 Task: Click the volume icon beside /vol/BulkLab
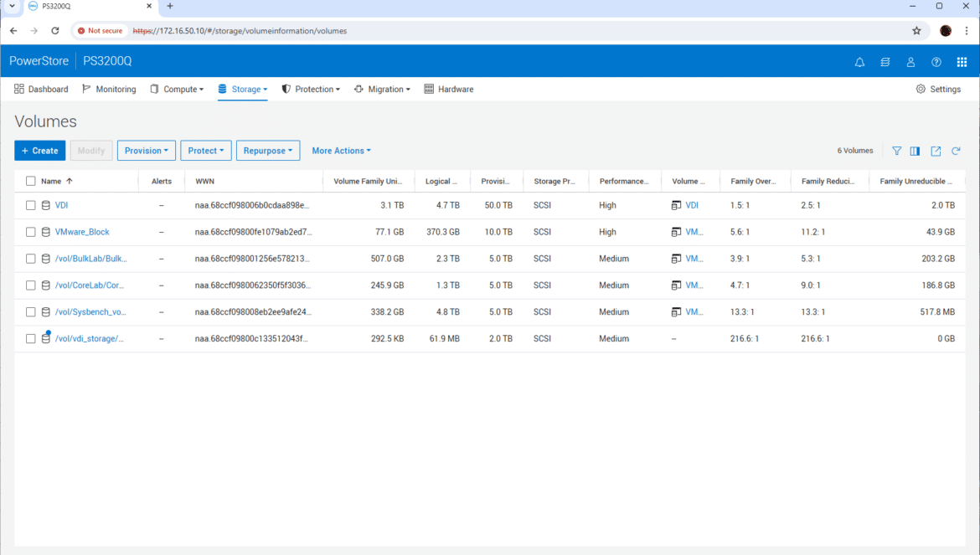[45, 259]
